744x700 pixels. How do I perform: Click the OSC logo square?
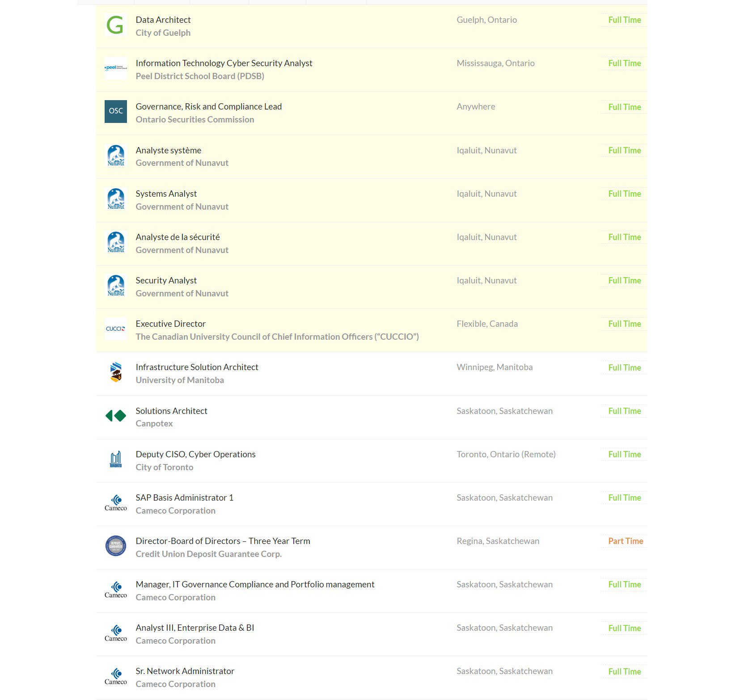point(115,111)
